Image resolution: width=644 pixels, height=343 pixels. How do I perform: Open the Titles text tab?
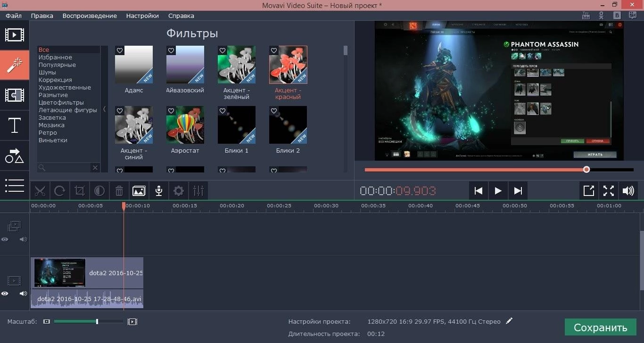[x=15, y=126]
